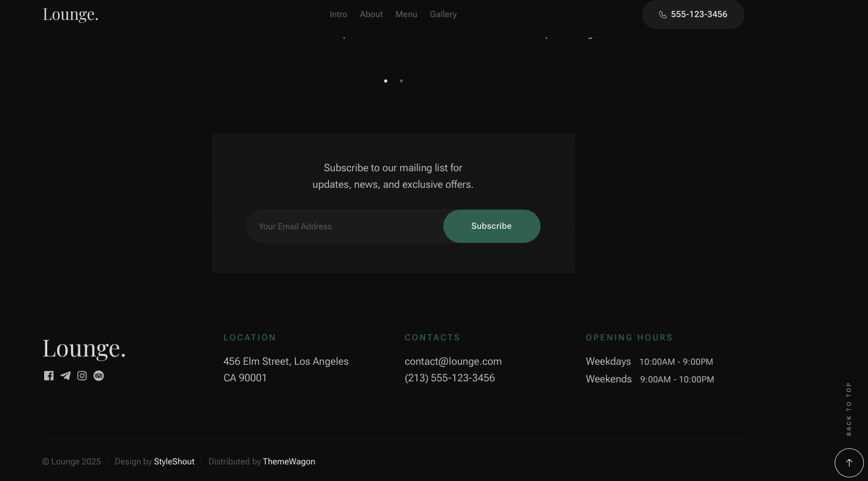
Task: Switch to the second carousel dot
Action: point(401,81)
